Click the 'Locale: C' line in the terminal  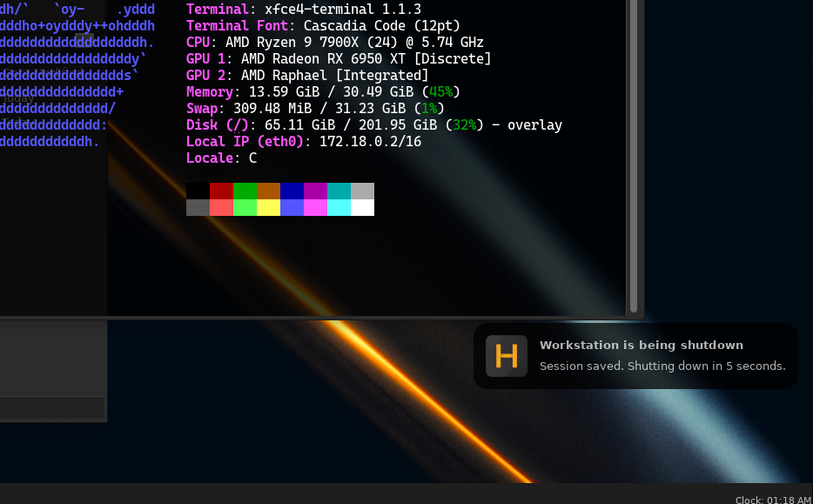221,158
